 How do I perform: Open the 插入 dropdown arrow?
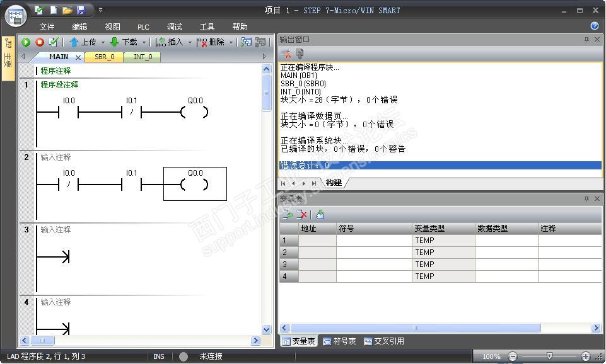point(190,42)
